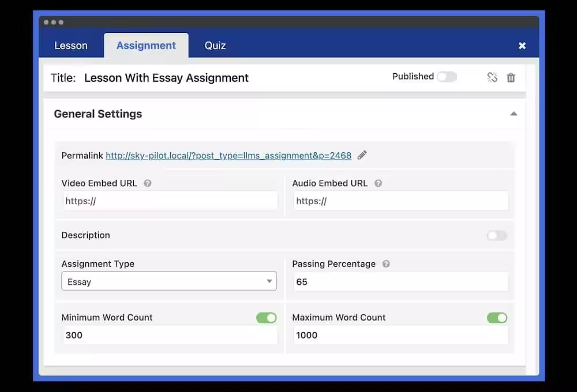Screen dimensions: 577x392
Task: Click the Audio Embed URL field
Action: coord(401,201)
